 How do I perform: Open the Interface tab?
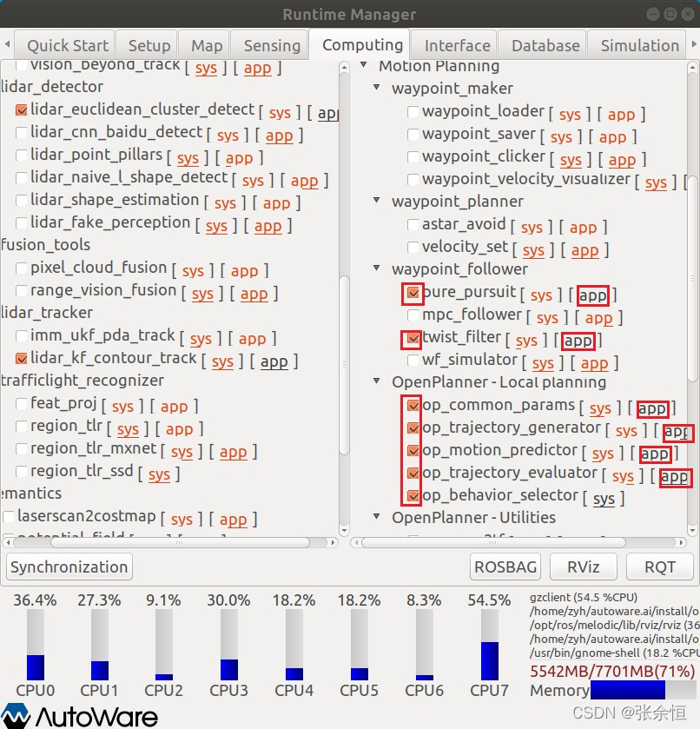point(454,45)
